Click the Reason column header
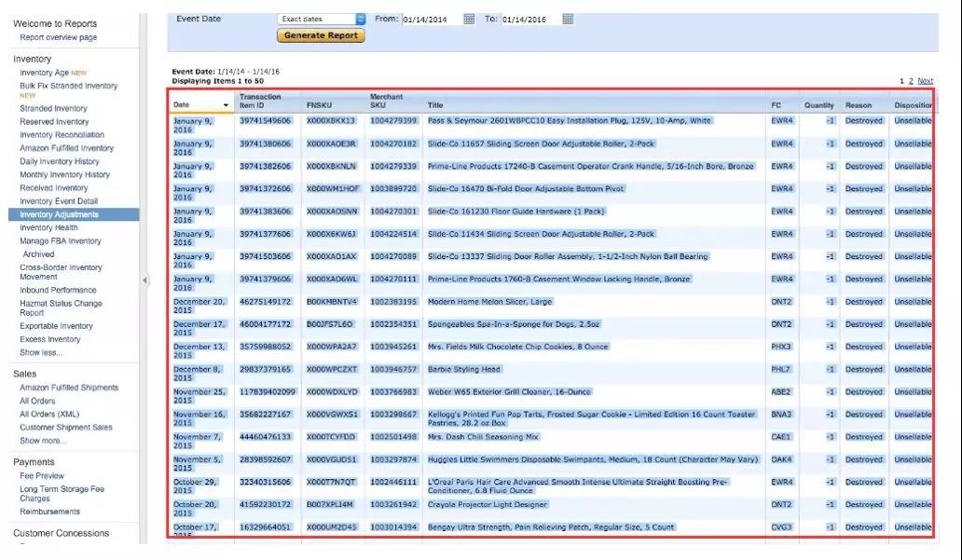Screen dimensions: 962x560 [859, 105]
